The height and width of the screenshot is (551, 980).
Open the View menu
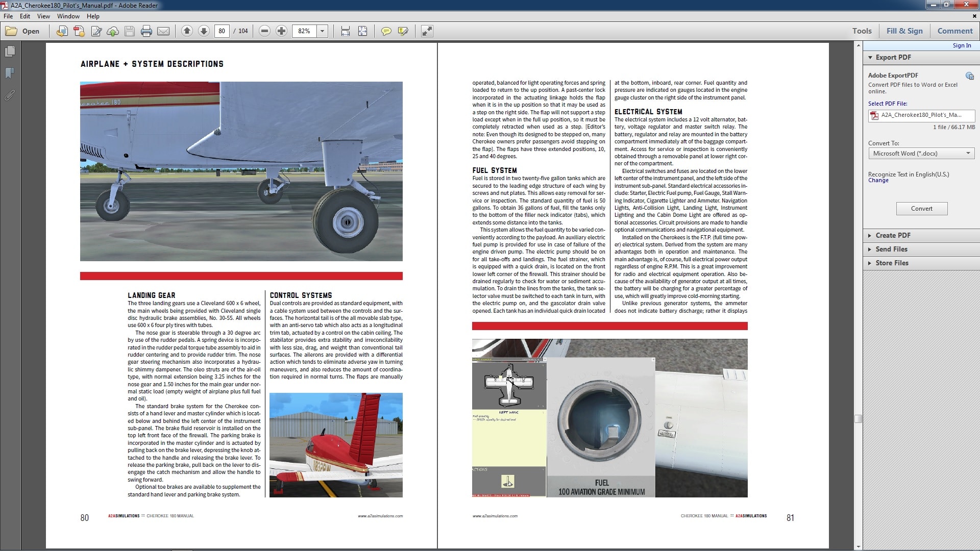coord(43,16)
